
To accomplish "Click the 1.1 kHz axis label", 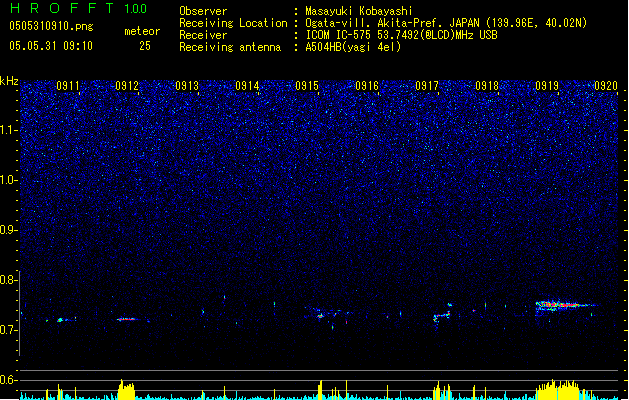I will pyautogui.click(x=9, y=130).
